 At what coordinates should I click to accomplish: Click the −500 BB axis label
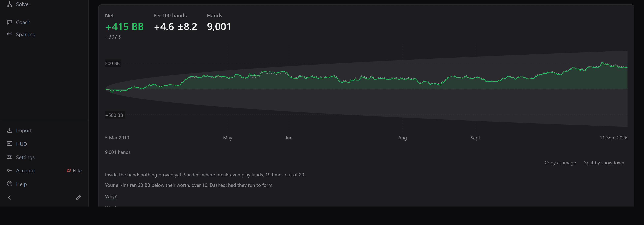(114, 115)
